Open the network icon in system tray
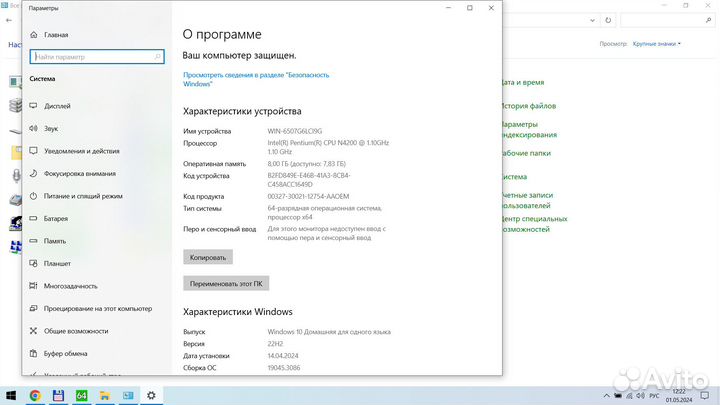720x405 pixels. 630,396
